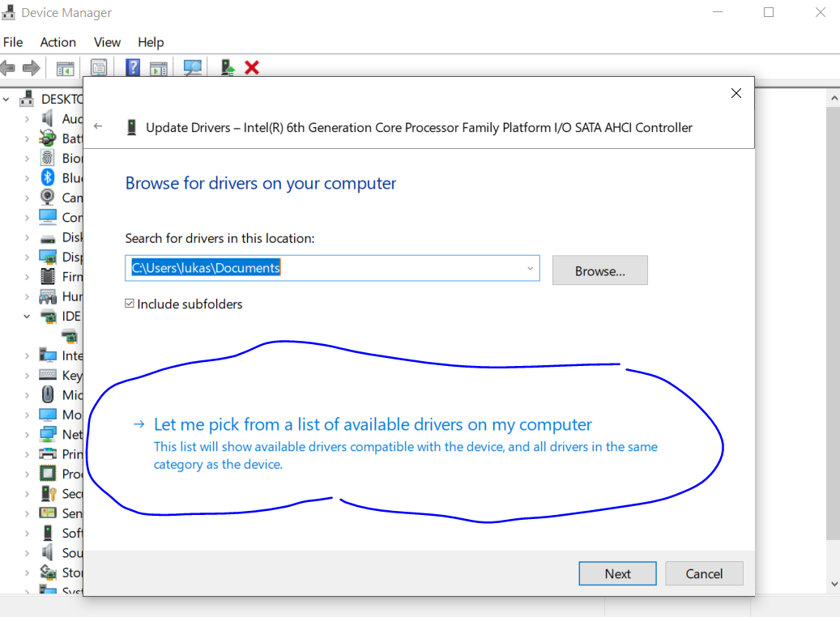Select the child device icon under IDE

coord(70,336)
